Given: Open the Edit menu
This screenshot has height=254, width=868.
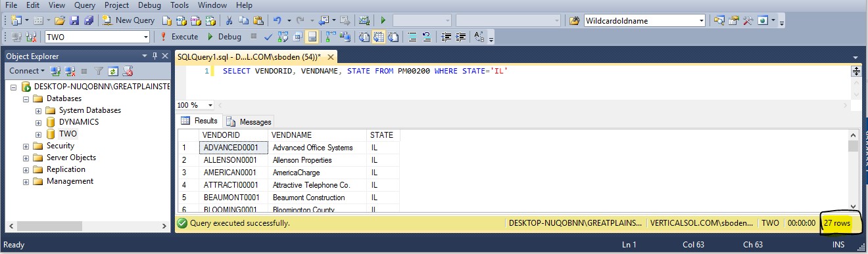Looking at the screenshot, I should pos(33,5).
